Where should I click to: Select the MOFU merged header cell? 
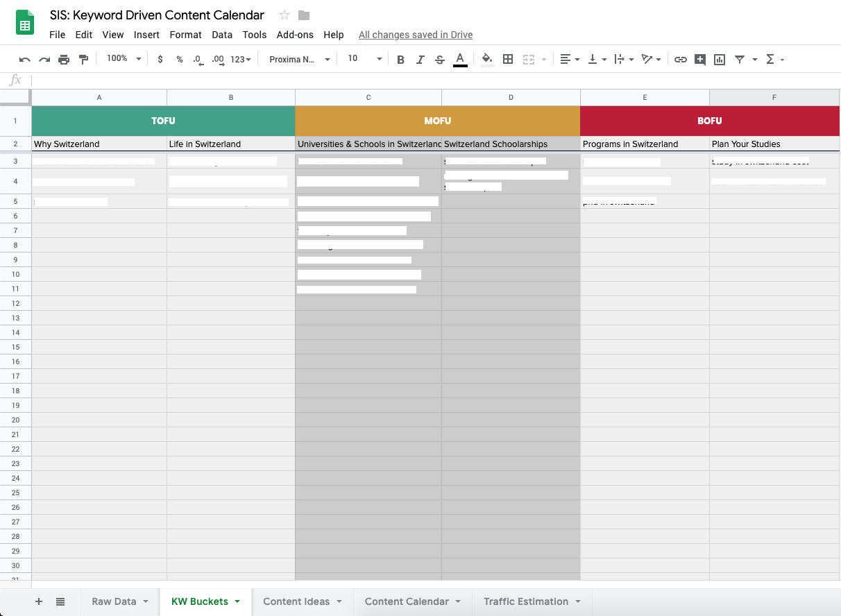(x=438, y=121)
